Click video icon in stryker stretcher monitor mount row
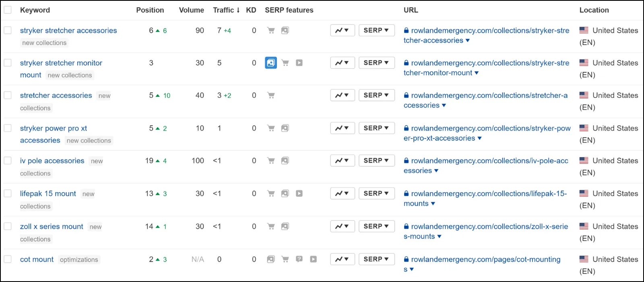 [299, 63]
